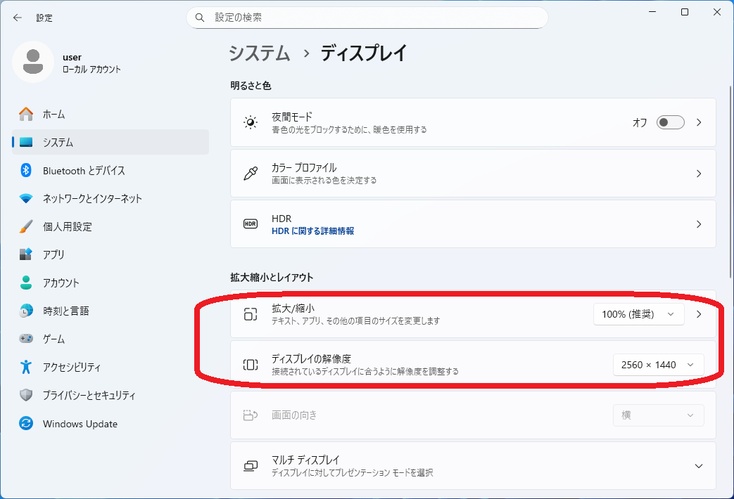This screenshot has height=499, width=734.
Task: Click the 設定の検索 search field
Action: pyautogui.click(x=366, y=17)
